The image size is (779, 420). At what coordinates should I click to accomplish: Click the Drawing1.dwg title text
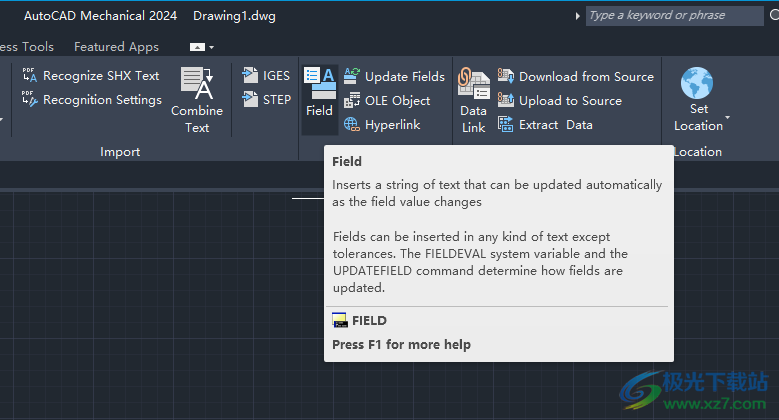tap(234, 16)
